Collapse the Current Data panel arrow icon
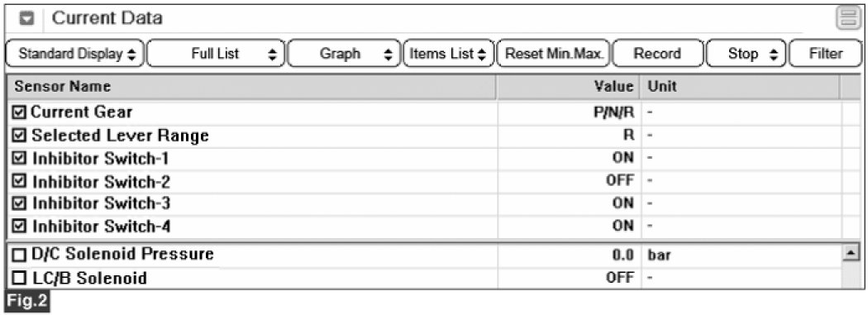868x315 pixels. click(27, 19)
